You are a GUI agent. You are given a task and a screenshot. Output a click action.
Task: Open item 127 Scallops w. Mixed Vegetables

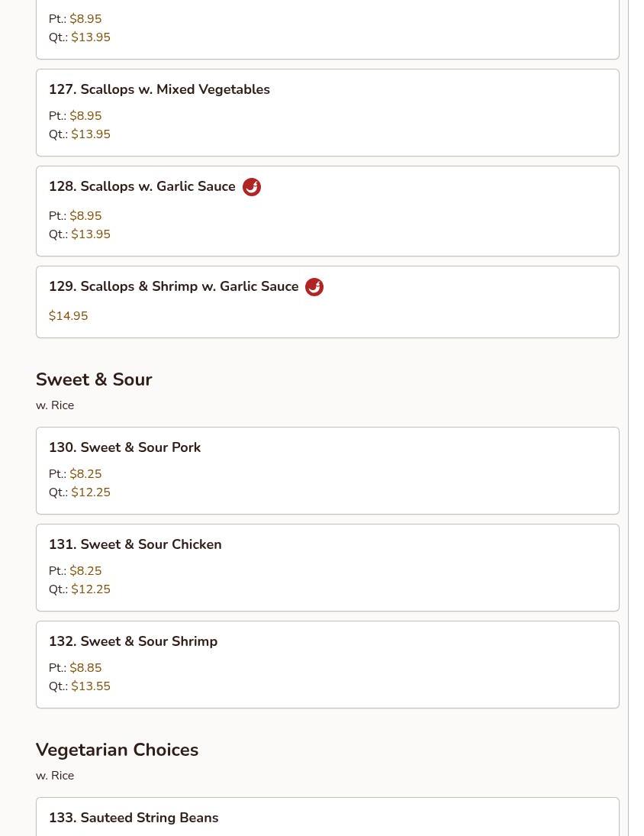(159, 89)
